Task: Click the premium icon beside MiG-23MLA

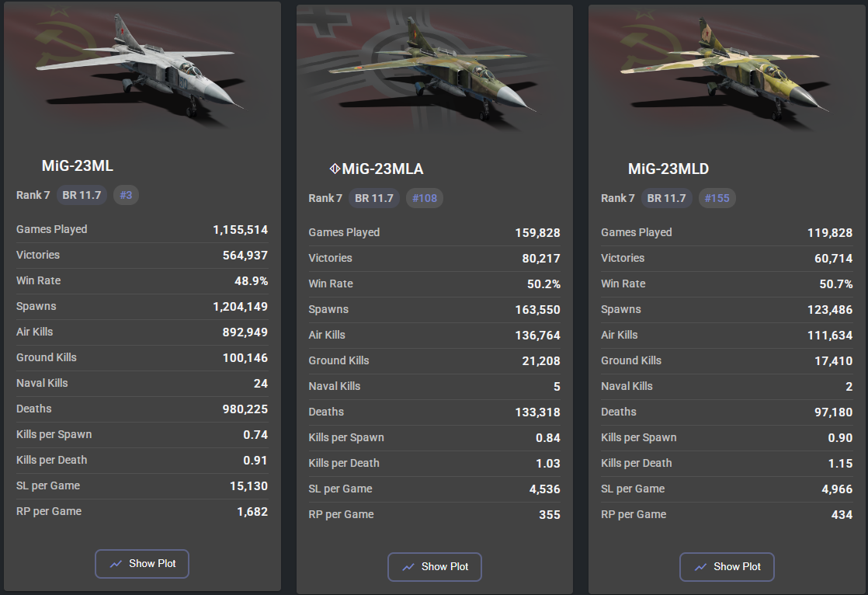Action: [335, 169]
